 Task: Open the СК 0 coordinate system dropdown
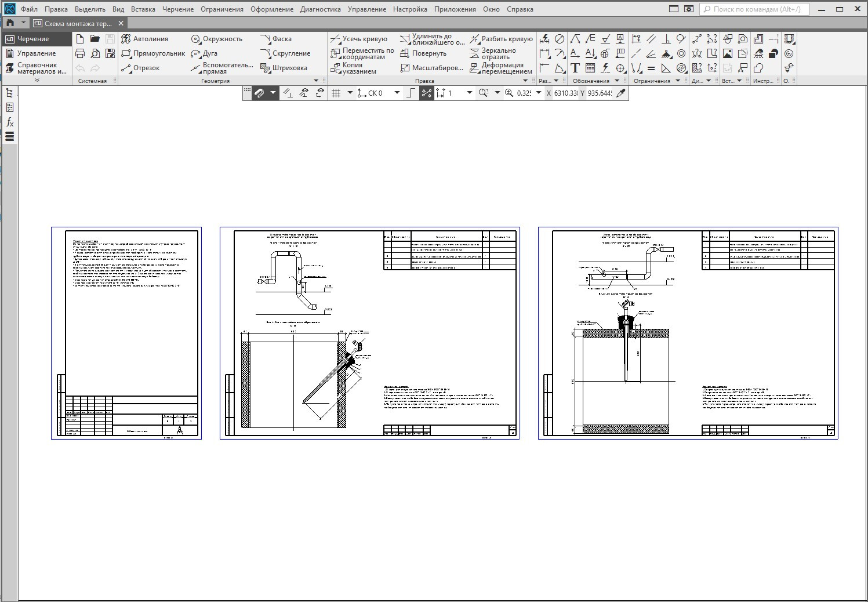coord(397,93)
